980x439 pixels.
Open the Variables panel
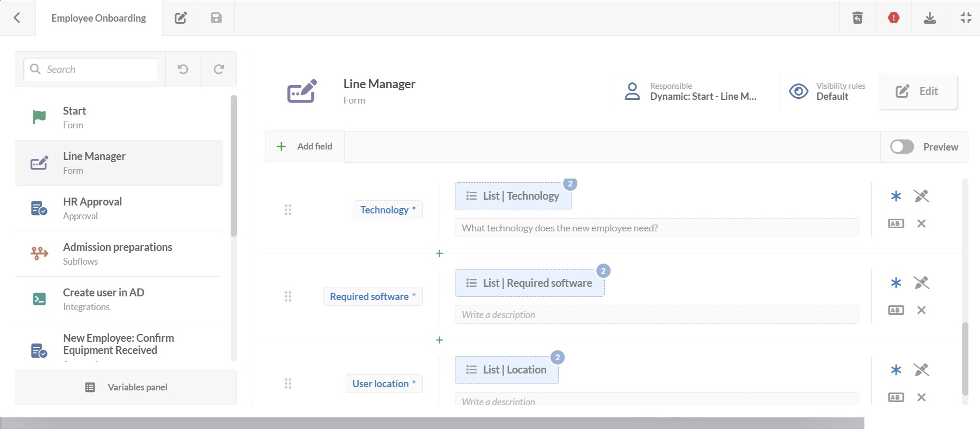click(126, 387)
